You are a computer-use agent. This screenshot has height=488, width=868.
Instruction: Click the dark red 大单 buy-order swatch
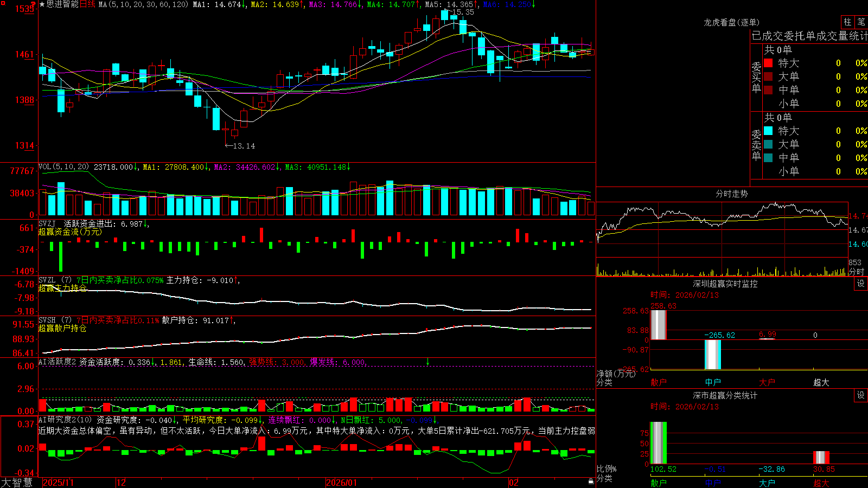pyautogui.click(x=768, y=76)
